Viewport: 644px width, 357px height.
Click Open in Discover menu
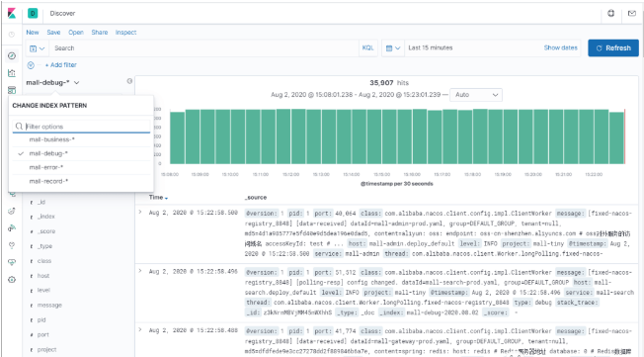76,32
